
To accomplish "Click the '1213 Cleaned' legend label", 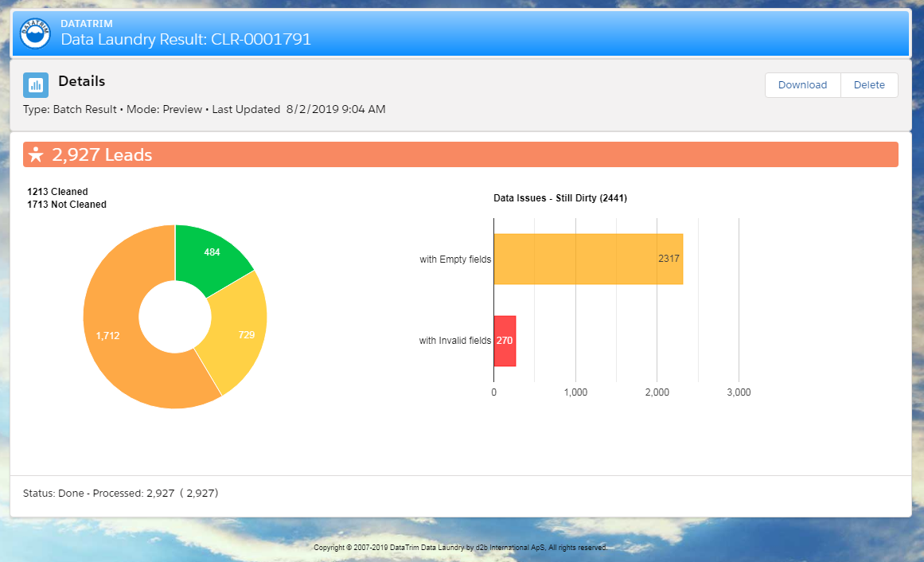I will [57, 192].
